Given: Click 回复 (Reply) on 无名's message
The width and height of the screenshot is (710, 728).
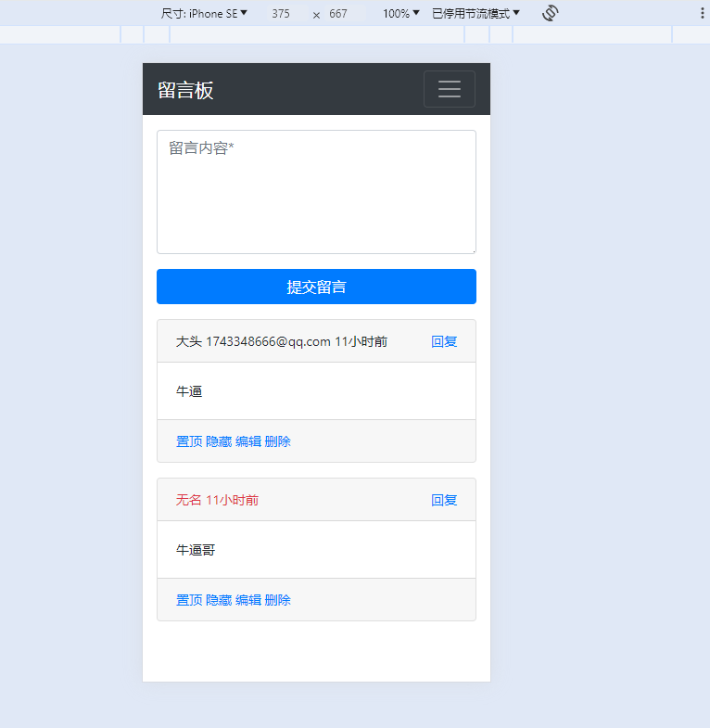Looking at the screenshot, I should [444, 500].
